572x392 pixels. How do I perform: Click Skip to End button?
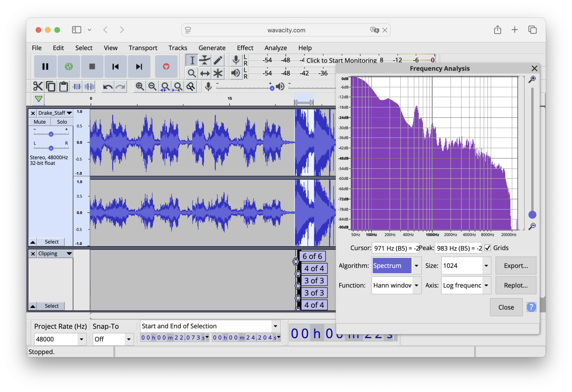139,67
